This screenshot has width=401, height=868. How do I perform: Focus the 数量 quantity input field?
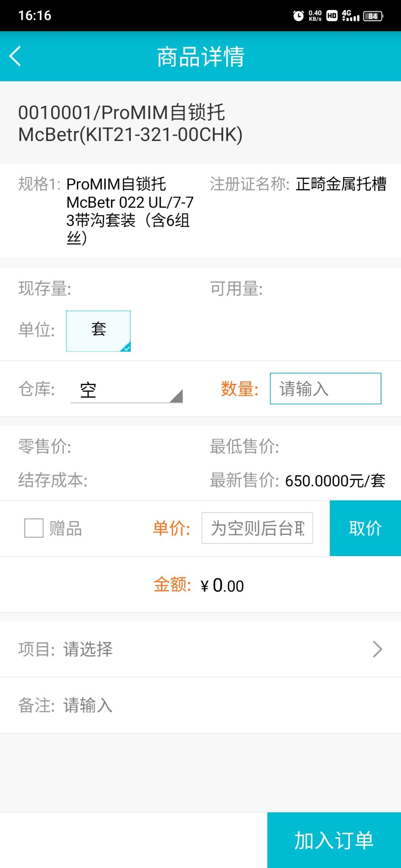click(325, 388)
